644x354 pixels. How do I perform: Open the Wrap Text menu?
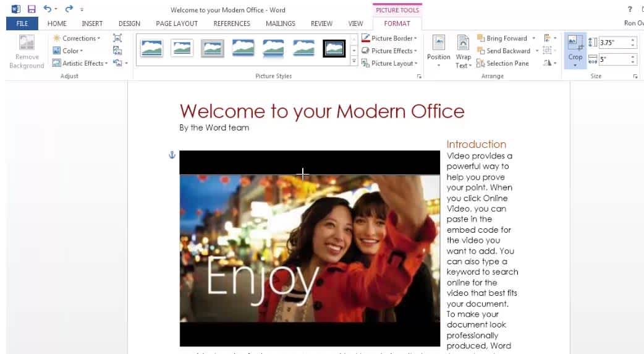[x=463, y=51]
